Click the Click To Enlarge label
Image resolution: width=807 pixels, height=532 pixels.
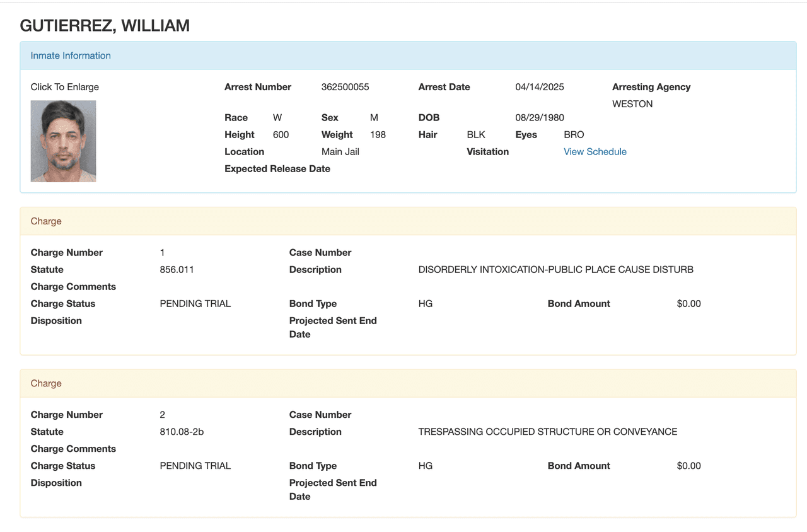(x=64, y=86)
